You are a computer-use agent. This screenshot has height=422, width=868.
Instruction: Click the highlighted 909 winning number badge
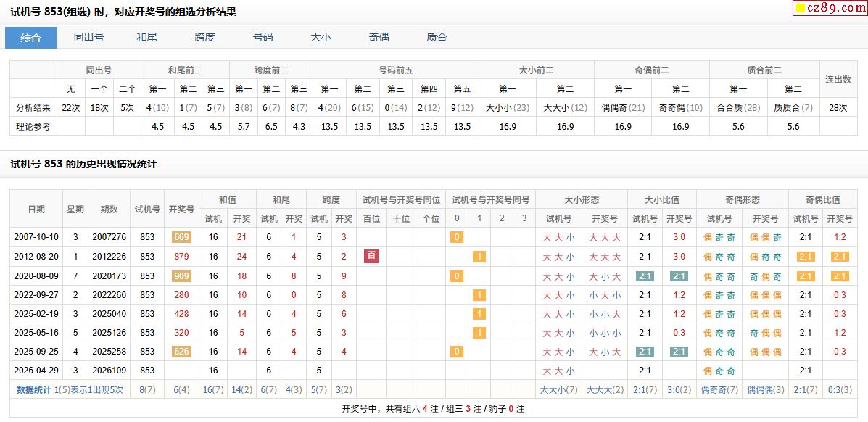[x=181, y=276]
